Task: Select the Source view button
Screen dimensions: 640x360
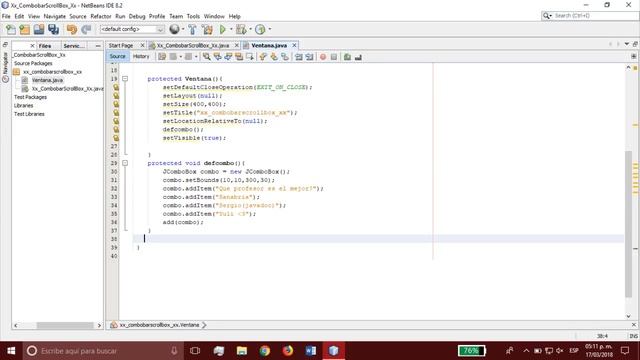Action: pos(118,56)
